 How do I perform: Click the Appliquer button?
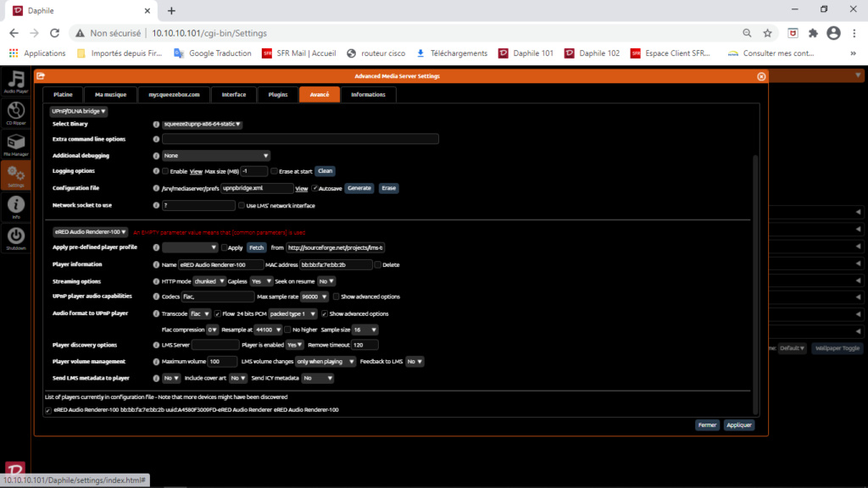(x=739, y=425)
